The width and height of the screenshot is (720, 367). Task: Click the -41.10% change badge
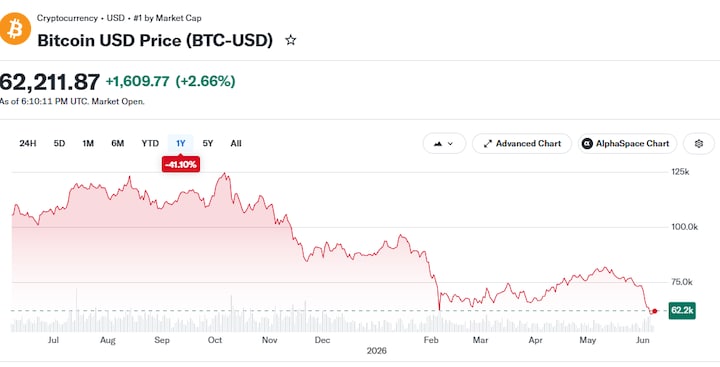pos(180,164)
